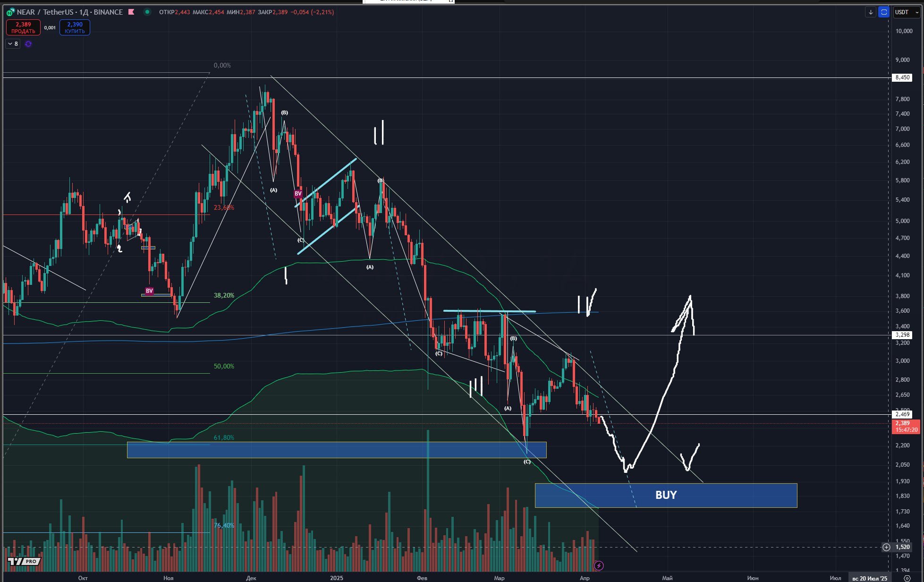Screen dimensions: 924x582
Task: Click the NEAR coin logo icon
Action: (10, 12)
